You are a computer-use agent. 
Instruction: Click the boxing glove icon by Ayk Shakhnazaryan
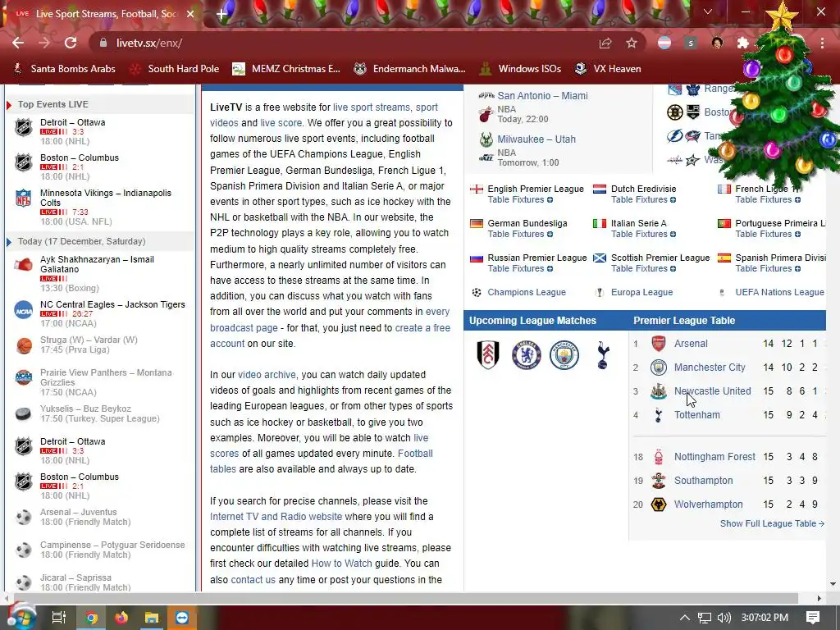point(23,264)
